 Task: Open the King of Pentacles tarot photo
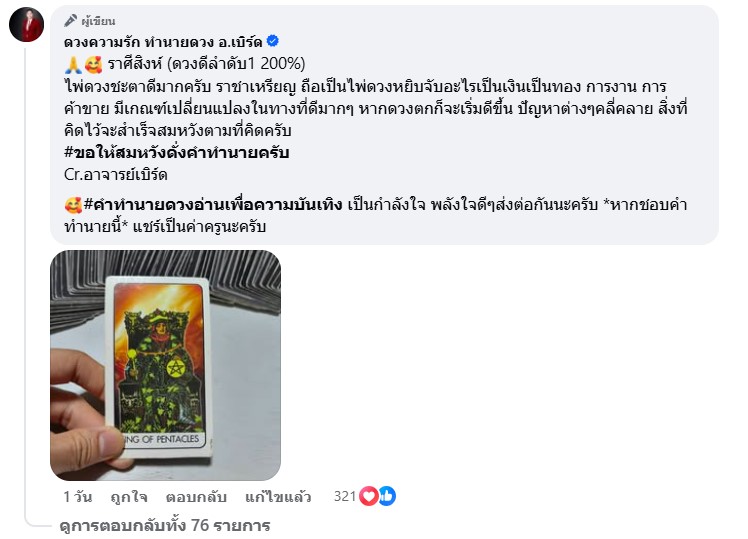click(x=166, y=365)
